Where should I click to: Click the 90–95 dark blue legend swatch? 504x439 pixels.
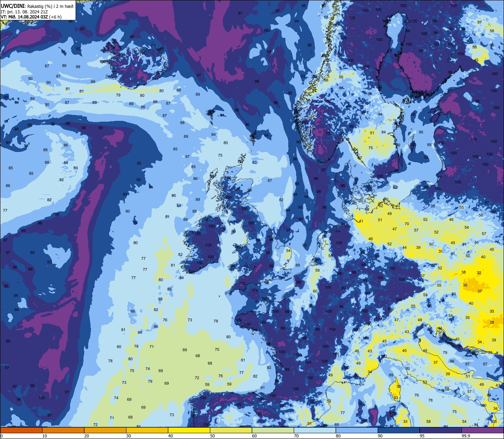point(398,430)
